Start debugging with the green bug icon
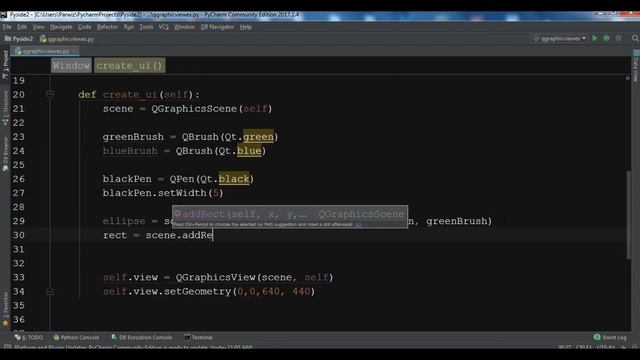The image size is (640, 360). click(607, 38)
